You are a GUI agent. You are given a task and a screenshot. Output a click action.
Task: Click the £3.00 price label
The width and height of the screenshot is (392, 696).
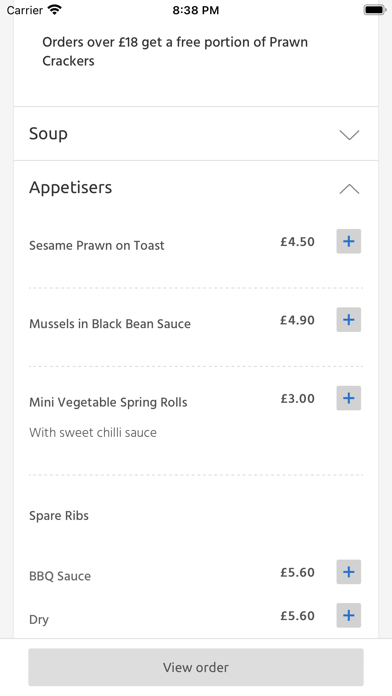[x=297, y=399]
